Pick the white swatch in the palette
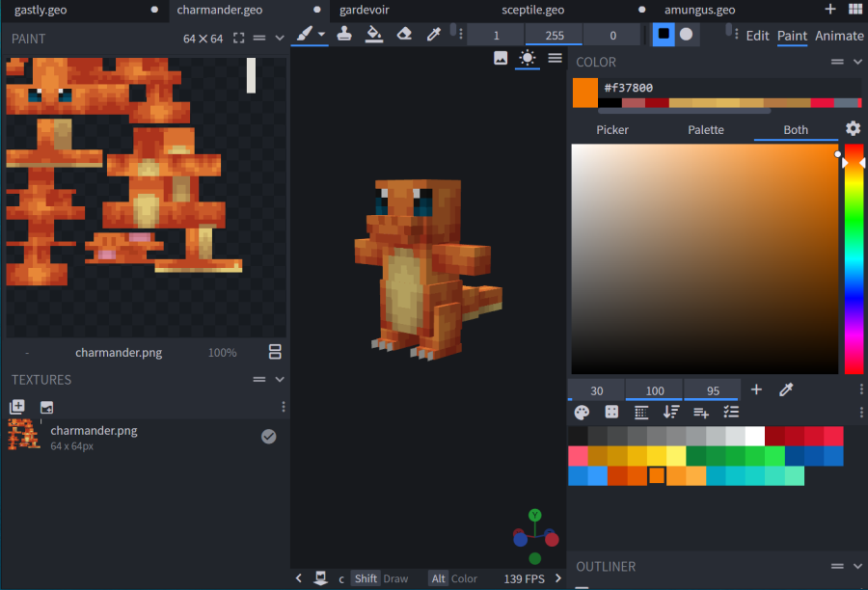Screen dimensions: 868x590 click(x=754, y=437)
